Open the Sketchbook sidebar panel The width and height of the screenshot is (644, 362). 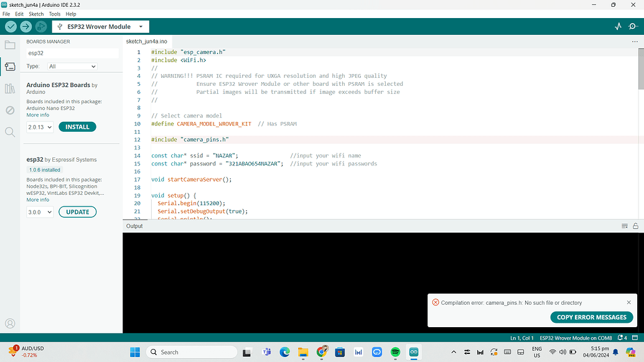pyautogui.click(x=9, y=44)
